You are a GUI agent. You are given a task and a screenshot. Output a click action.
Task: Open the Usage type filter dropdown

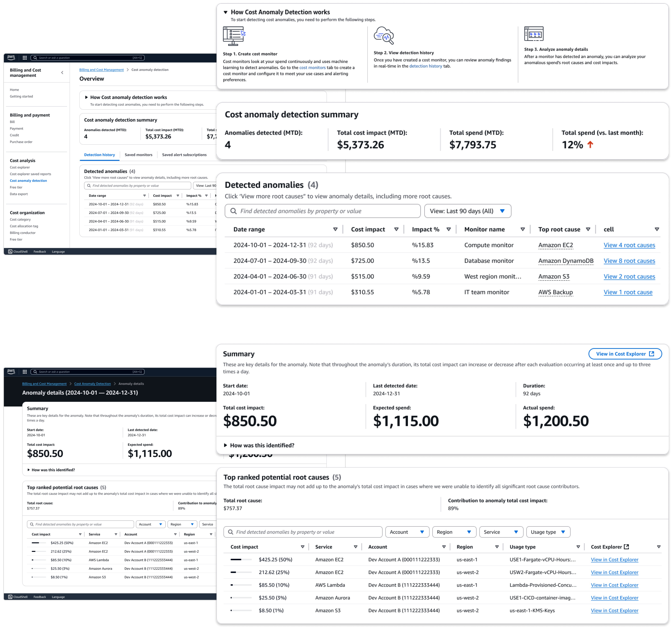548,532
